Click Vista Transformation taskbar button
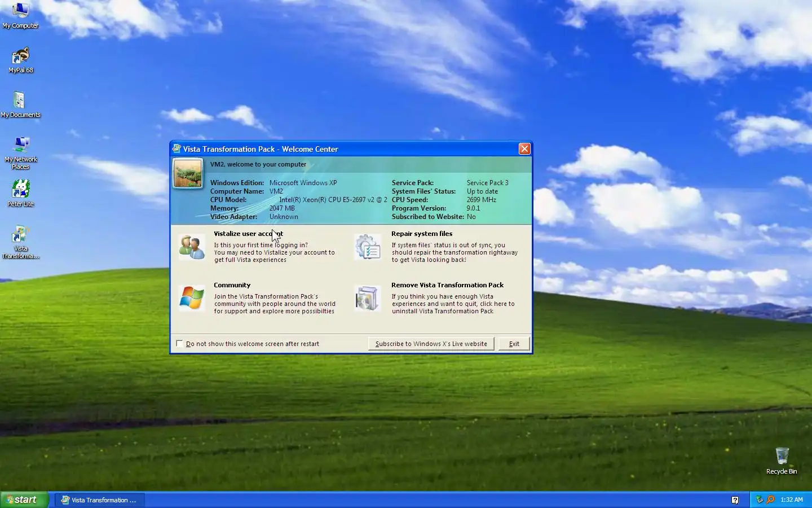This screenshot has height=508, width=812. click(100, 500)
